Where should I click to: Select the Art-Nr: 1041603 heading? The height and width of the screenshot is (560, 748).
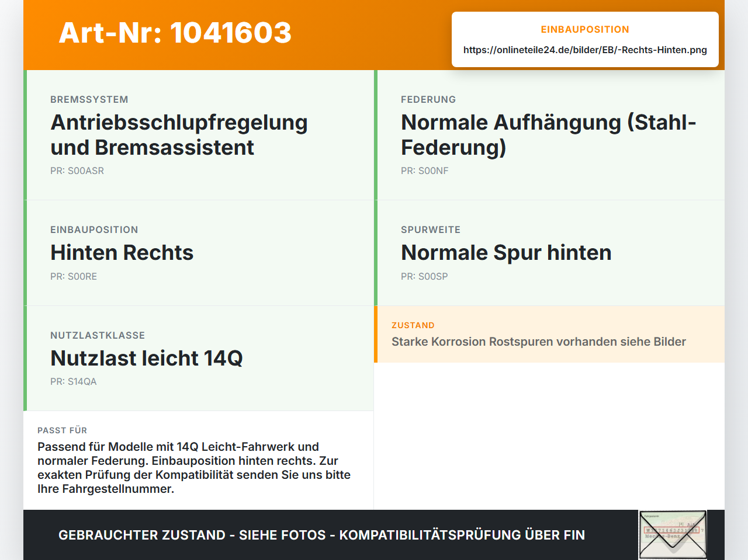coord(175,33)
